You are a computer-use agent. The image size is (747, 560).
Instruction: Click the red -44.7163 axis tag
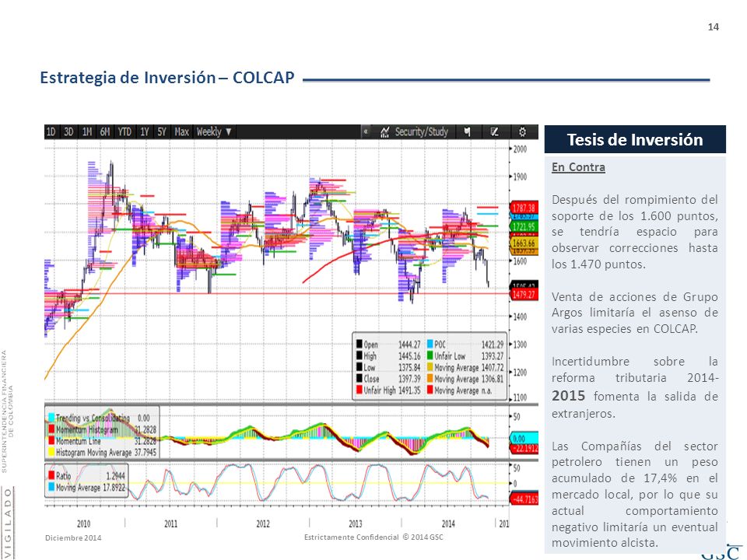(524, 499)
